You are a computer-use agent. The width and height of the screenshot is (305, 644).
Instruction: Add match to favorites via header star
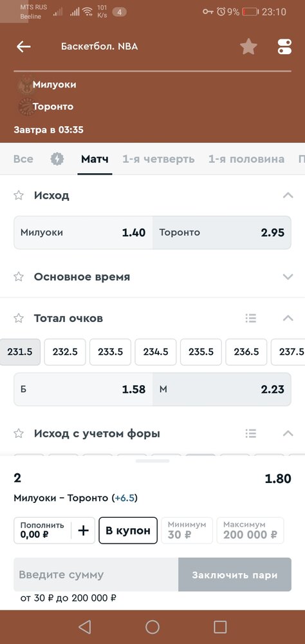pyautogui.click(x=248, y=46)
